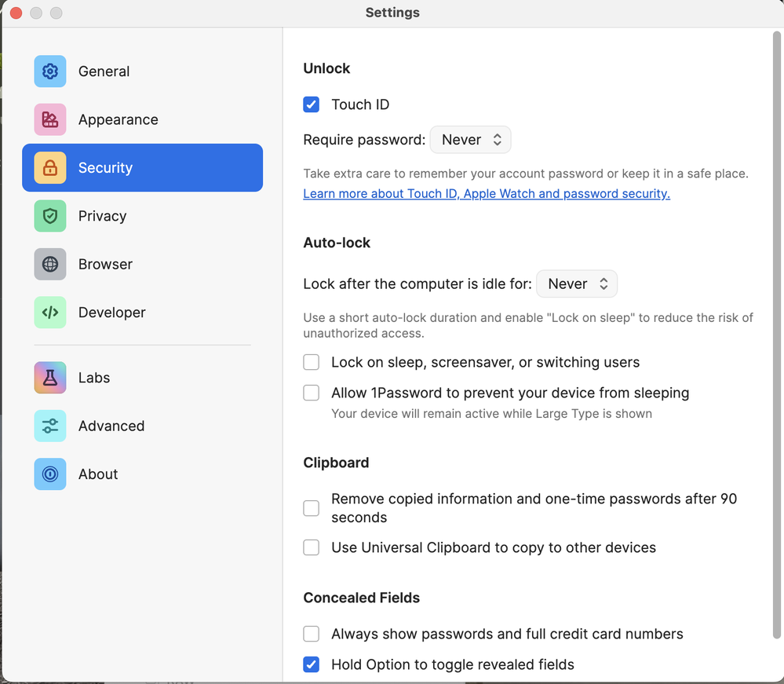Screen dimensions: 784x684
Task: Select the Security sidebar label
Action: 105,168
